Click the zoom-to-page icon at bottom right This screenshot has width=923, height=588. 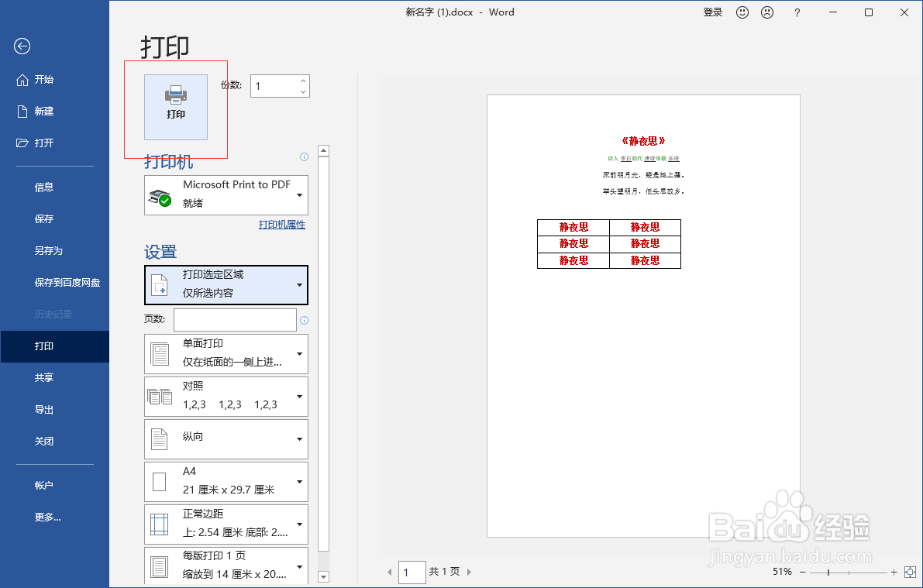(910, 572)
